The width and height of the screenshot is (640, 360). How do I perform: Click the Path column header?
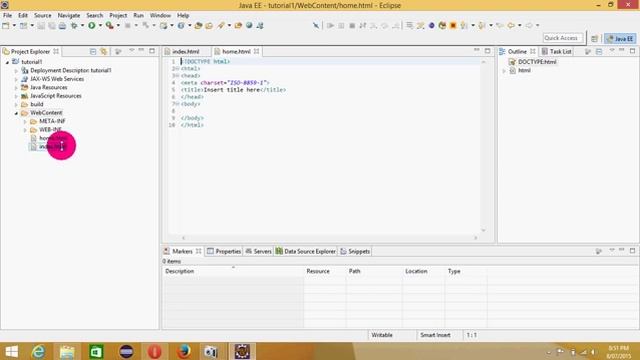[374, 271]
